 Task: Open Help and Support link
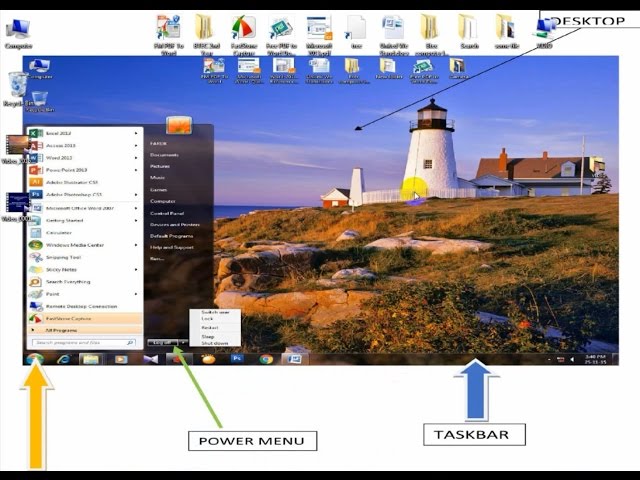[171, 247]
